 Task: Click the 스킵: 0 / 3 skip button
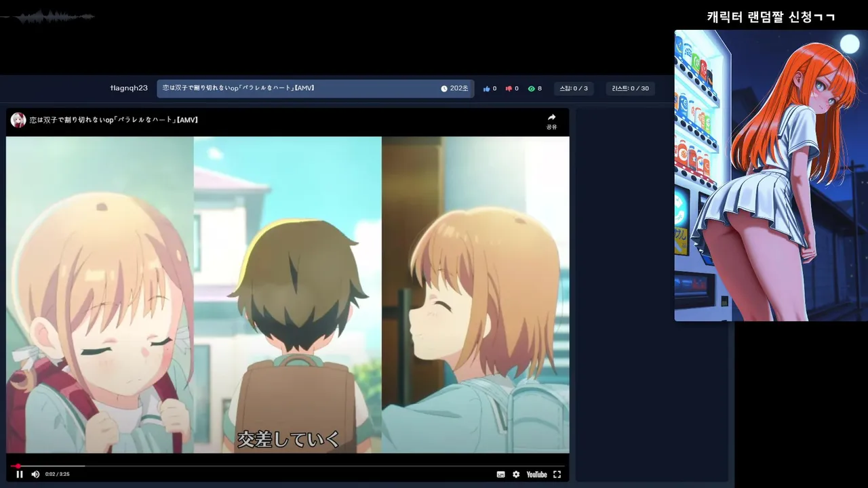[x=573, y=89]
